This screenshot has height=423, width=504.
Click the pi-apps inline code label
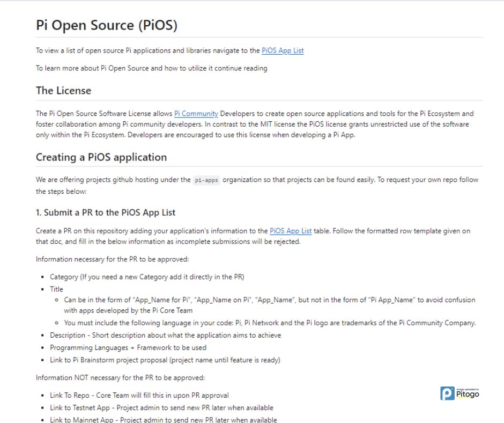pyautogui.click(x=206, y=180)
